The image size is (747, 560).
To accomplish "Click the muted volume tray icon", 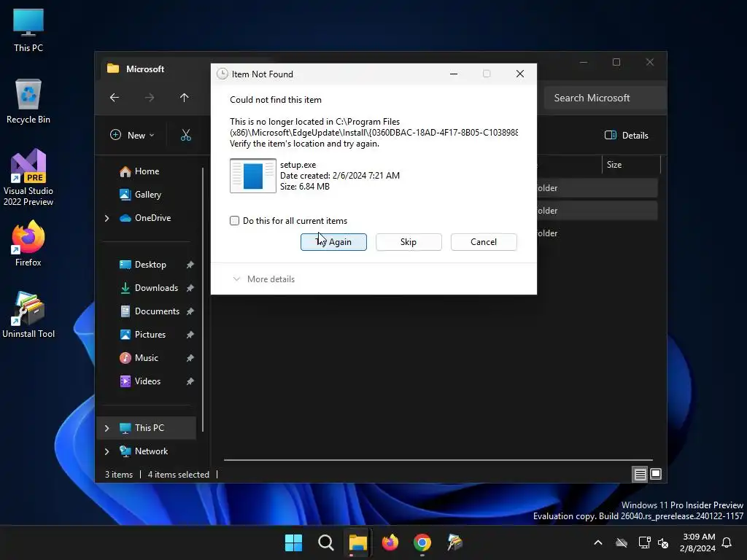I will pos(663,542).
